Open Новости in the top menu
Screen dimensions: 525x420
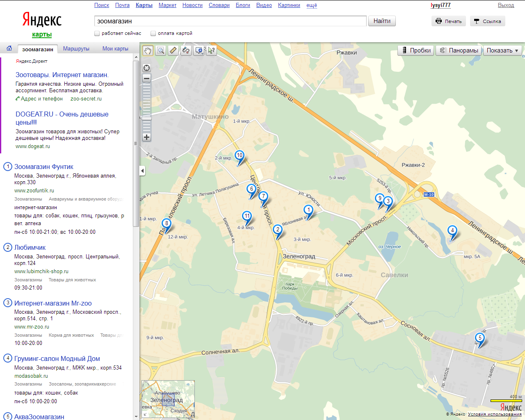pyautogui.click(x=192, y=5)
